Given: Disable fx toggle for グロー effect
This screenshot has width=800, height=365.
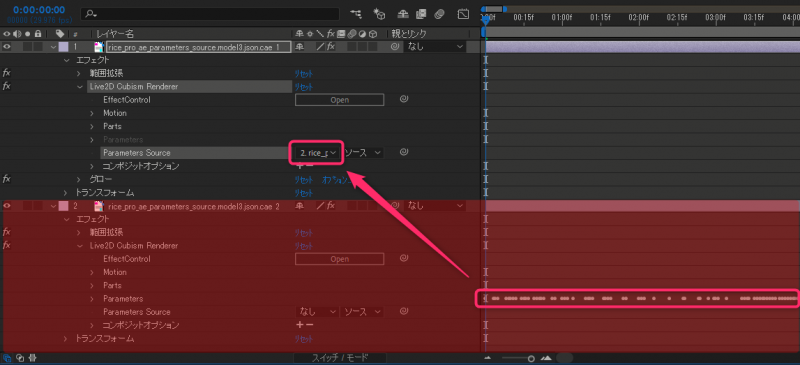Looking at the screenshot, I should tap(7, 180).
